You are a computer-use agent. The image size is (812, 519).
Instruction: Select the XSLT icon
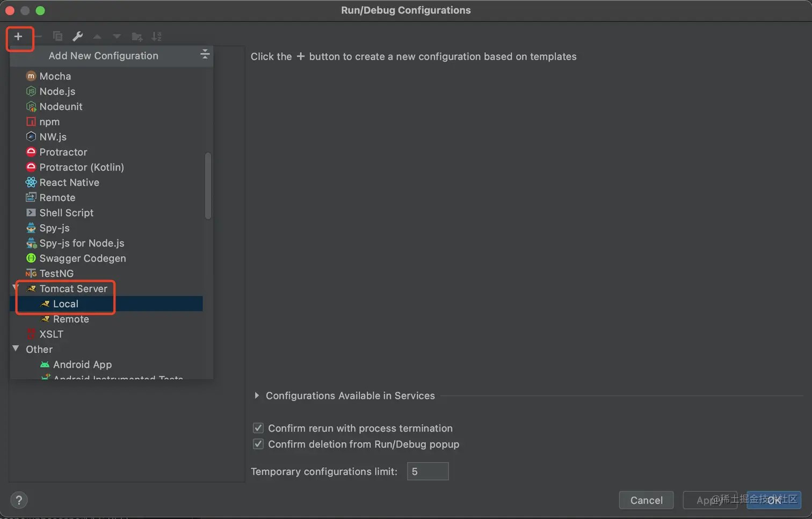31,334
